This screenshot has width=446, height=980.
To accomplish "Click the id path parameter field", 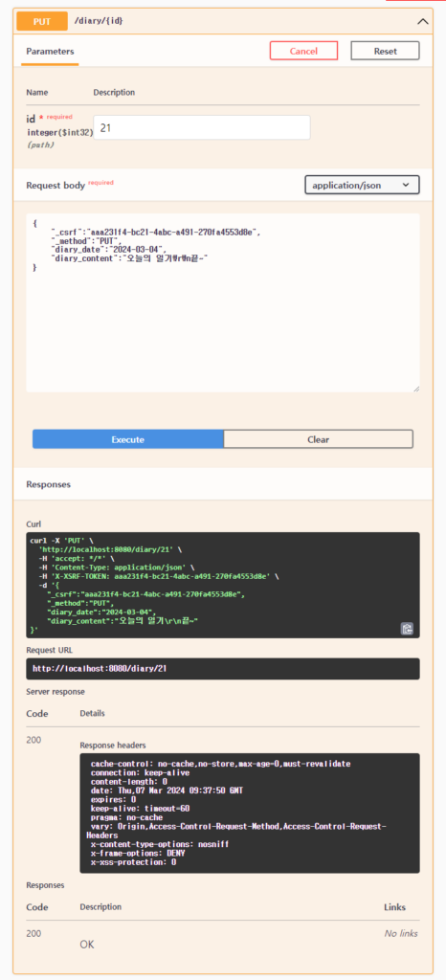I will tap(202, 127).
